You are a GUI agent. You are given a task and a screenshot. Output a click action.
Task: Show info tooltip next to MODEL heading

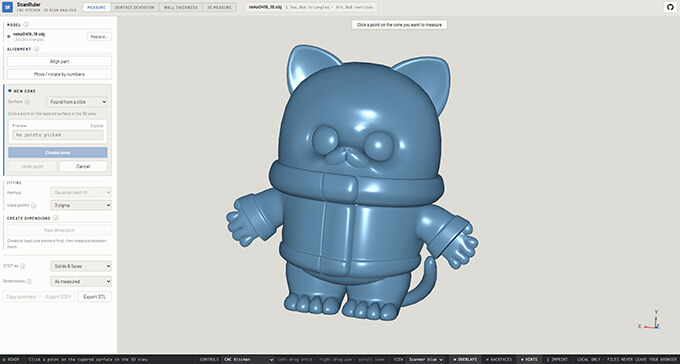click(x=26, y=25)
